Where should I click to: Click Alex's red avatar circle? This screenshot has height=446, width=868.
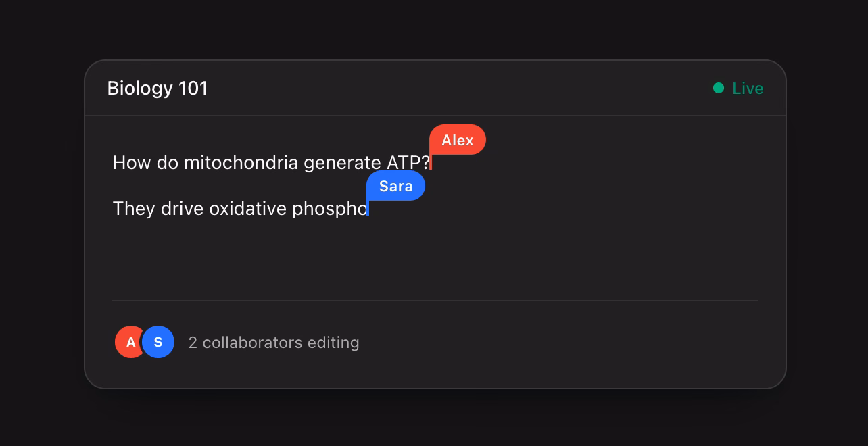click(x=129, y=342)
